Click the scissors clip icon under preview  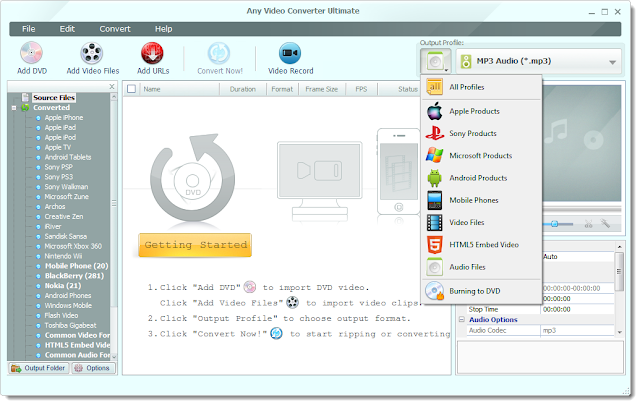coord(588,224)
